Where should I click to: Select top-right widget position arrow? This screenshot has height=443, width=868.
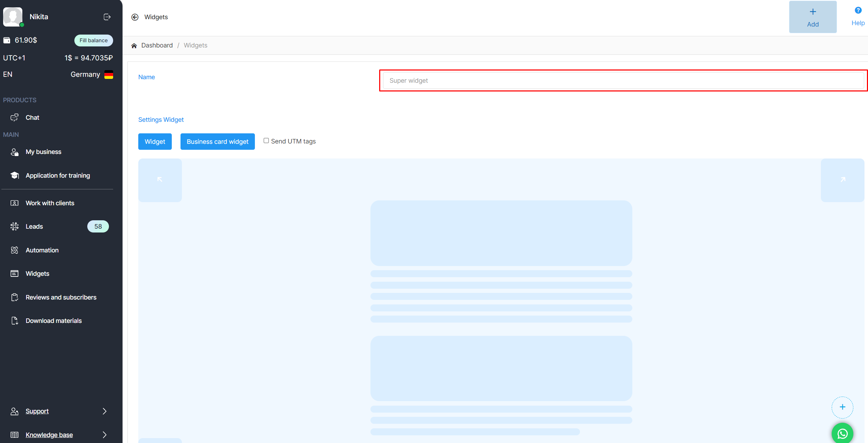(843, 180)
